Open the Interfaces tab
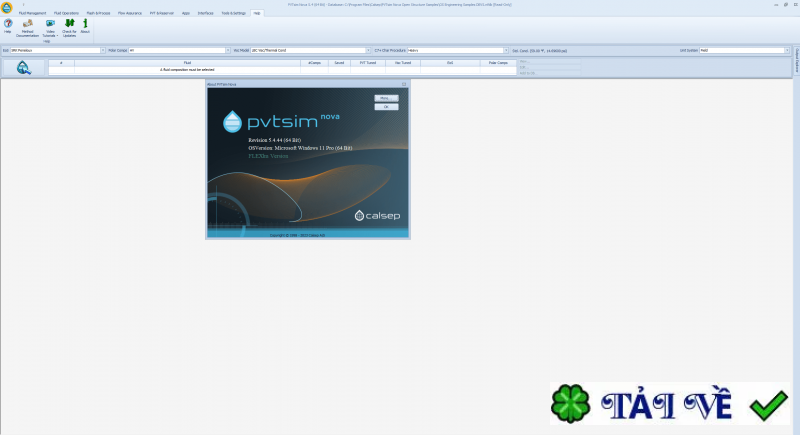 [206, 13]
